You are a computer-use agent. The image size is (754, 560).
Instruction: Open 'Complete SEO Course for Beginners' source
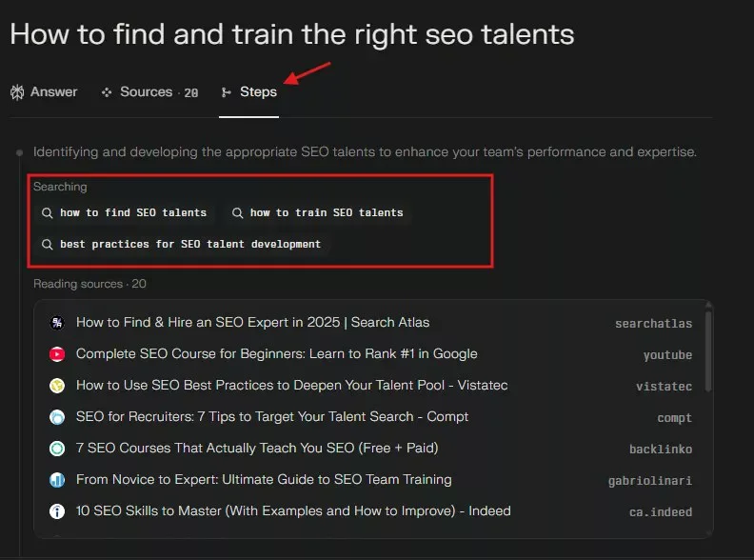click(x=276, y=354)
